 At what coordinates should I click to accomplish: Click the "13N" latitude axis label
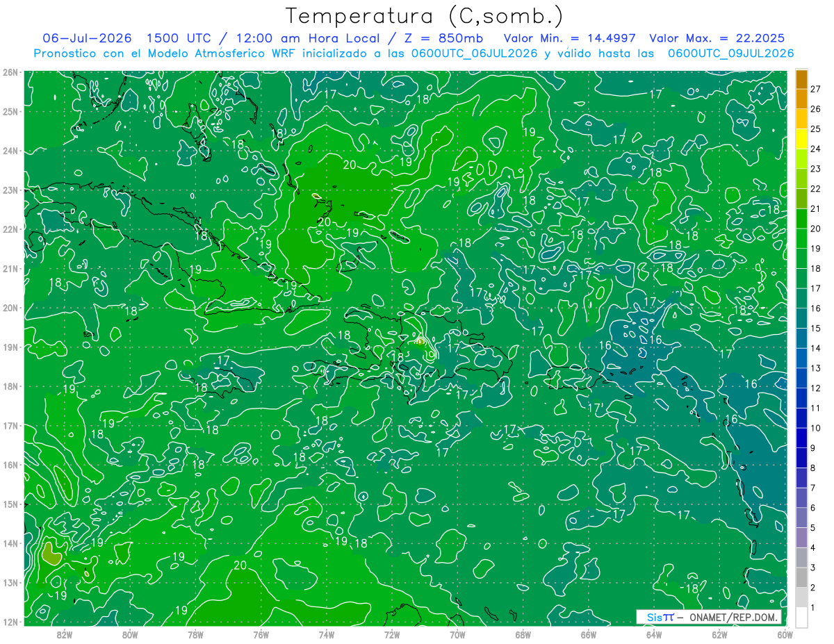10,583
